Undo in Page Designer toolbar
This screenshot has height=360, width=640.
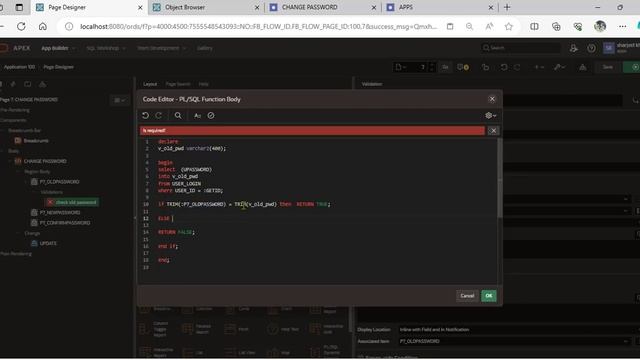tap(504, 67)
